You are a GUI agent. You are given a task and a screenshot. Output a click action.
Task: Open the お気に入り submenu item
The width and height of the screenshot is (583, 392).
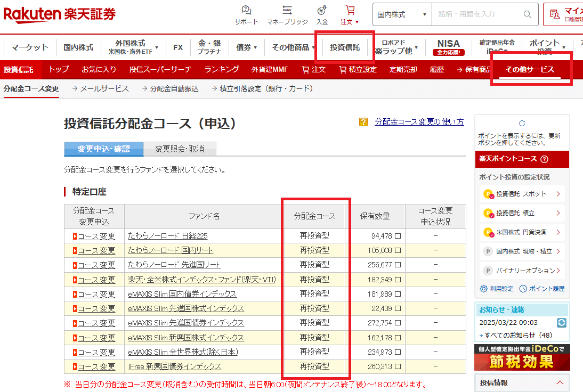pos(99,69)
